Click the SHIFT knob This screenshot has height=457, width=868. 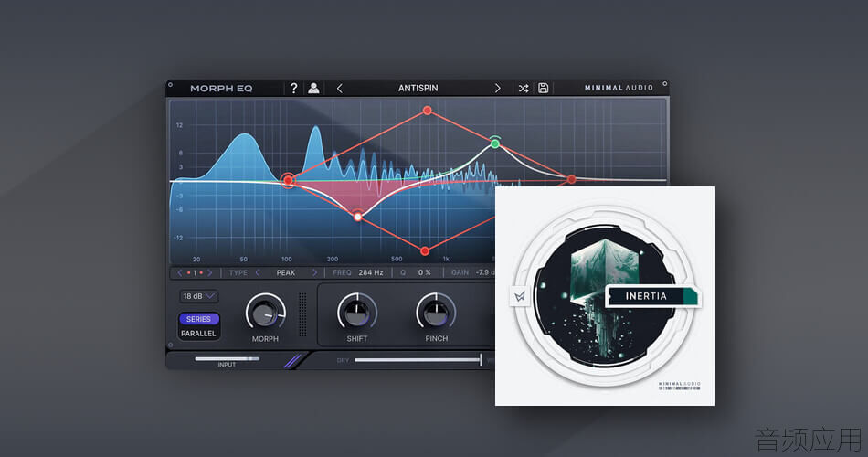357,313
